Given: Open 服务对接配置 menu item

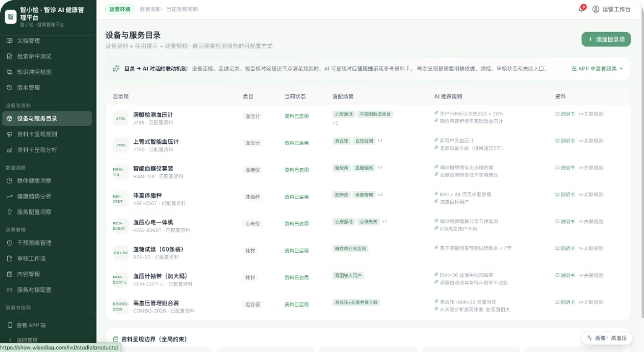Looking at the screenshot, I should point(46,290).
